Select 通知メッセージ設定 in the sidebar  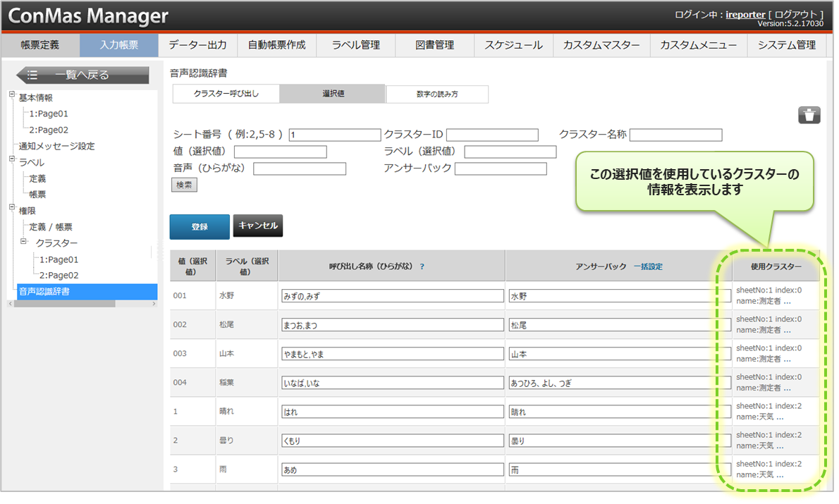(x=56, y=146)
